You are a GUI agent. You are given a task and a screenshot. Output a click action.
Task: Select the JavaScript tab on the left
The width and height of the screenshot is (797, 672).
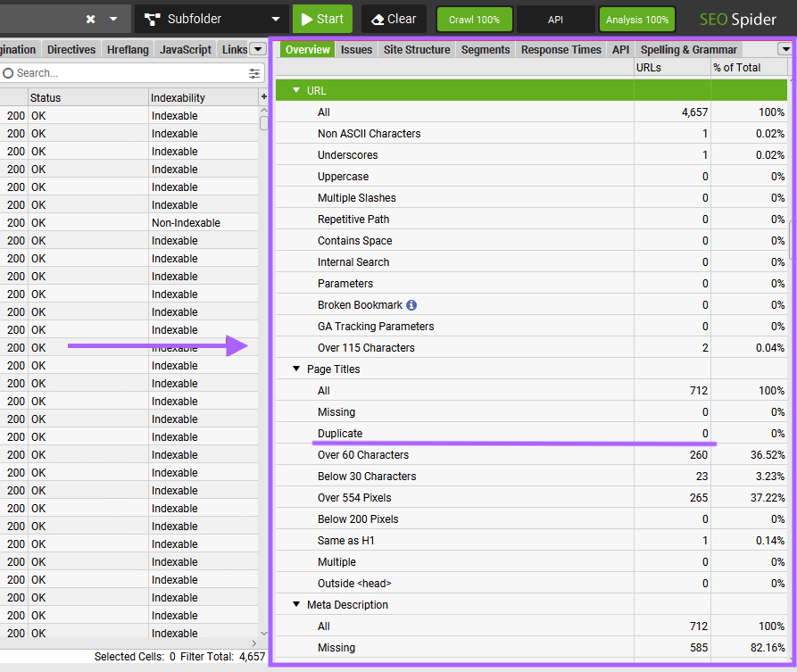tap(185, 49)
